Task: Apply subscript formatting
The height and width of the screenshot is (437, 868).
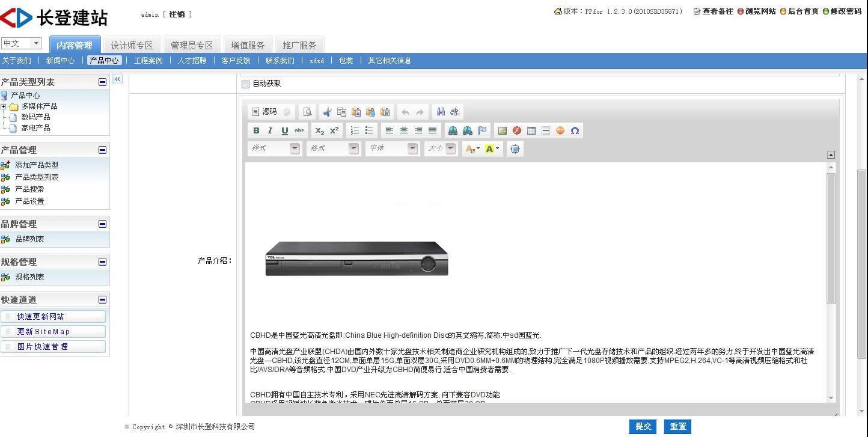Action: (320, 130)
